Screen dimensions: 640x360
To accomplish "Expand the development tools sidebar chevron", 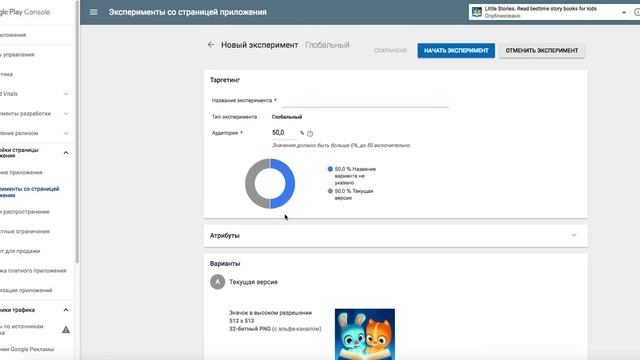I will click(x=66, y=113).
